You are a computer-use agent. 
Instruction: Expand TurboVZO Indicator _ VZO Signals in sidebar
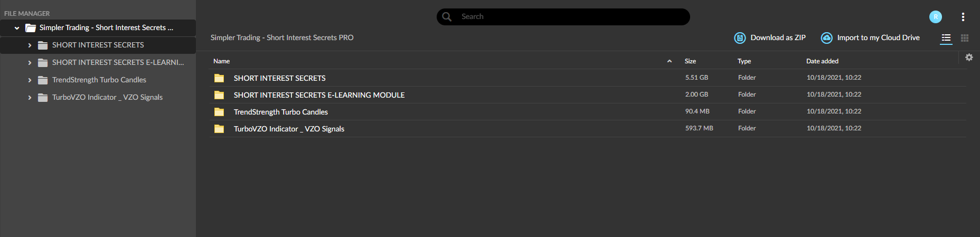[30, 98]
